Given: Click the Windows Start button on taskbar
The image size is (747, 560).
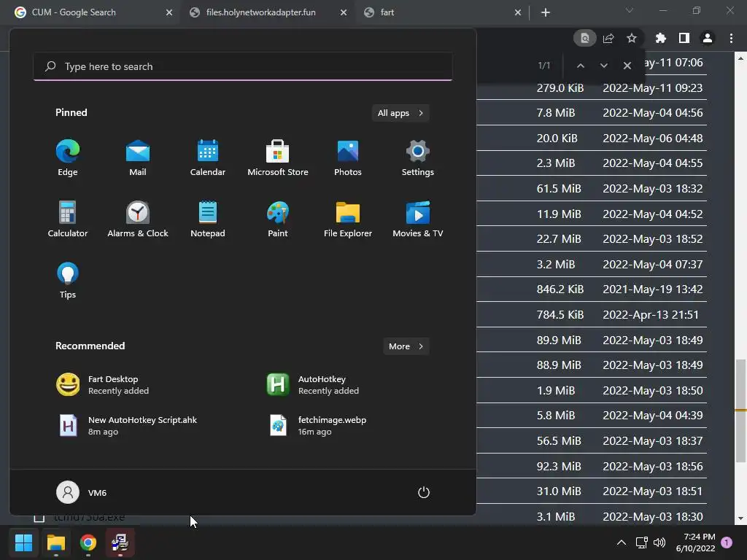Looking at the screenshot, I should pos(23,542).
